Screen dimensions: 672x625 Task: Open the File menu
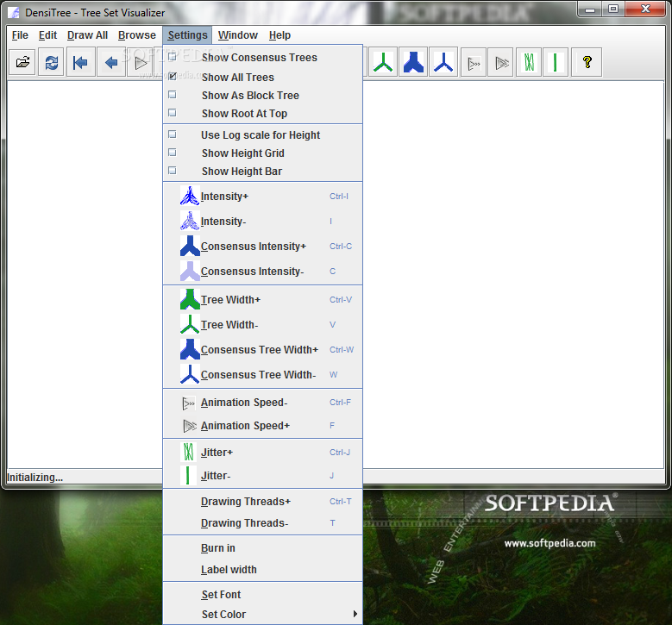click(20, 35)
